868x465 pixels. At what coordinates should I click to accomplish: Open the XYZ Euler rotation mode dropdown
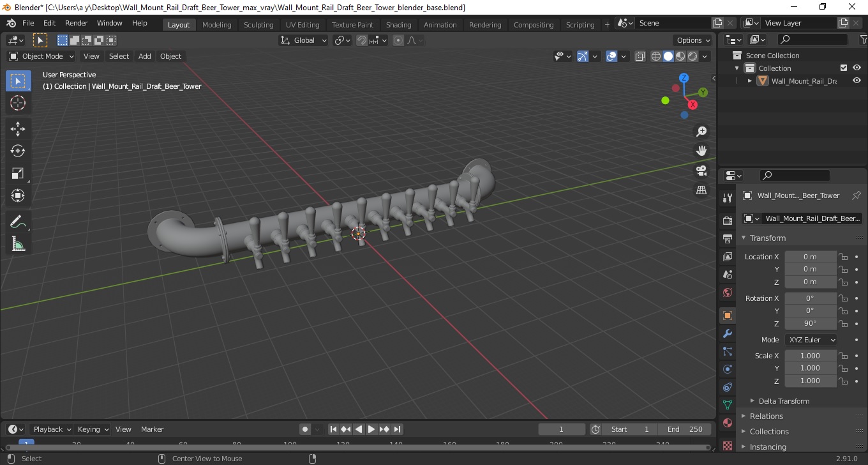click(811, 340)
